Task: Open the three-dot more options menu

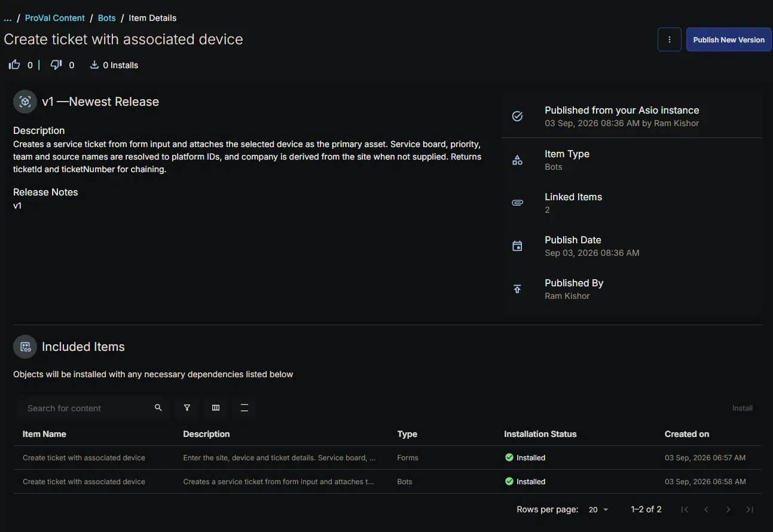Action: coord(670,39)
